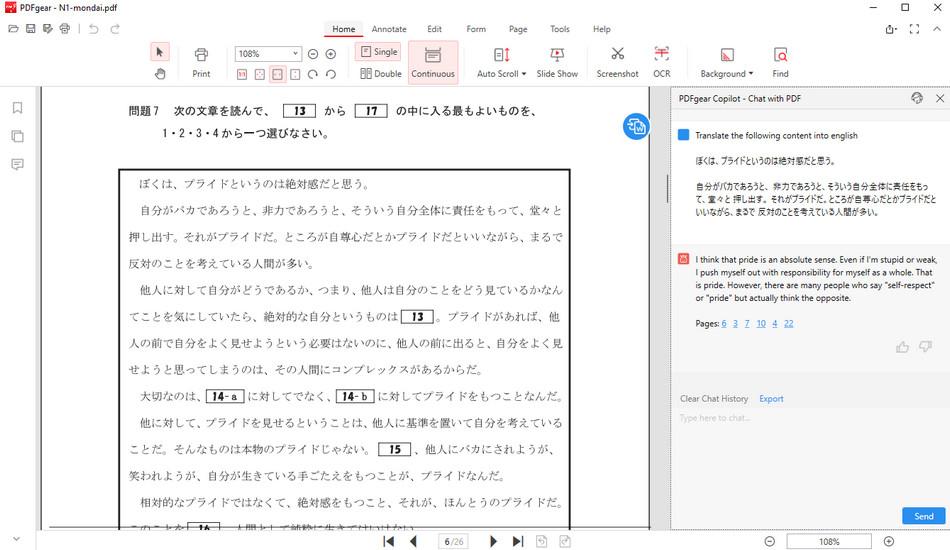Click the page number field 6/26
The image size is (950, 550).
pos(454,542)
